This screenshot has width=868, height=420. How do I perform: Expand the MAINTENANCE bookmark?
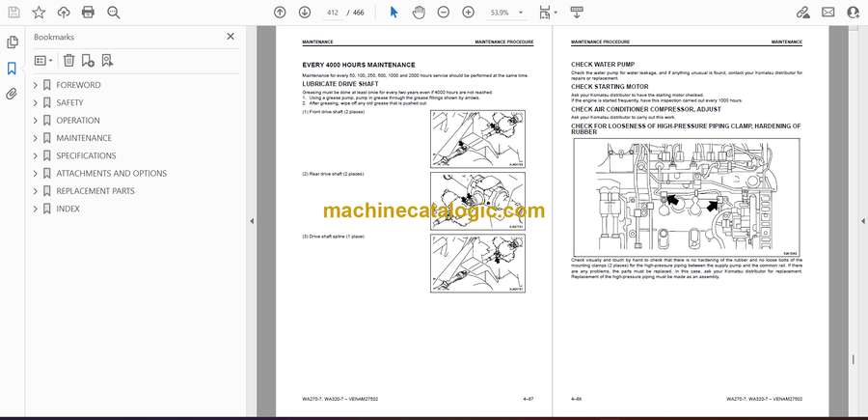coord(36,138)
